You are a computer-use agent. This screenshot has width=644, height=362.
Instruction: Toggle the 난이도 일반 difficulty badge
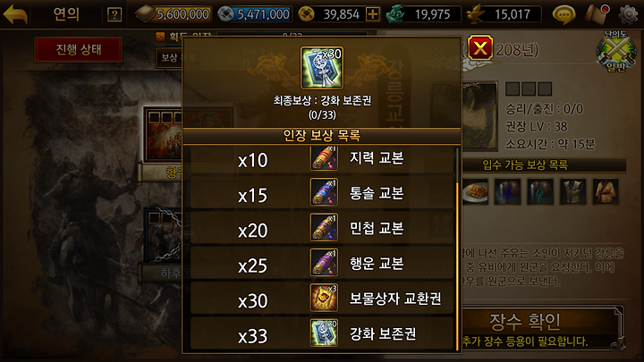click(x=614, y=51)
